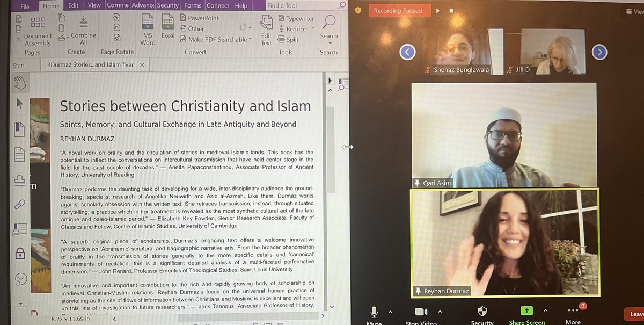Resume the paused Zoom recording
This screenshot has width=644, height=325.
pos(438,10)
